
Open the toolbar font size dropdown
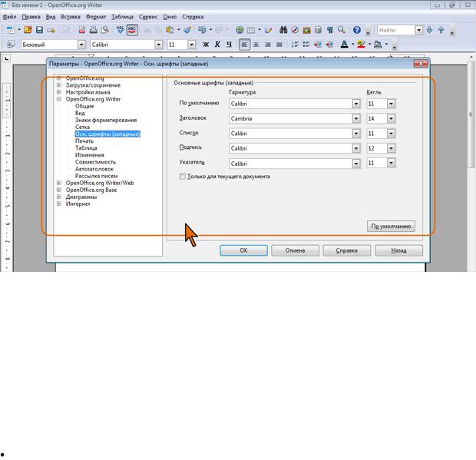[x=192, y=45]
